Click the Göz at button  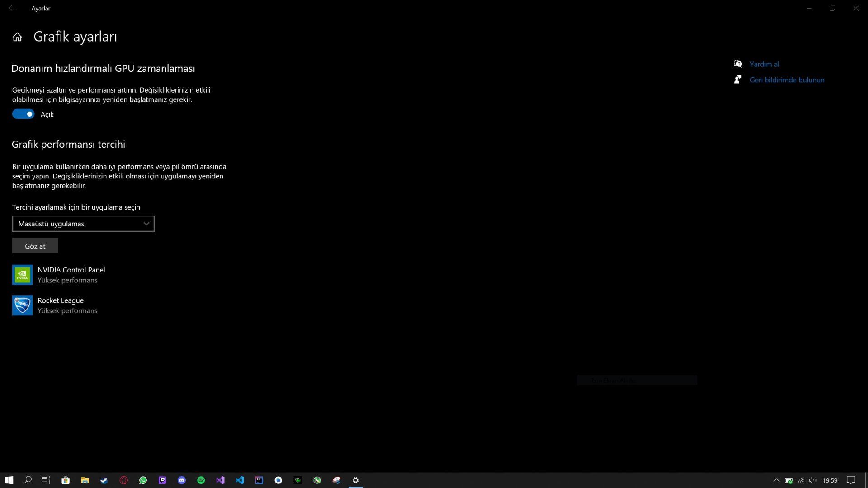[x=35, y=246]
